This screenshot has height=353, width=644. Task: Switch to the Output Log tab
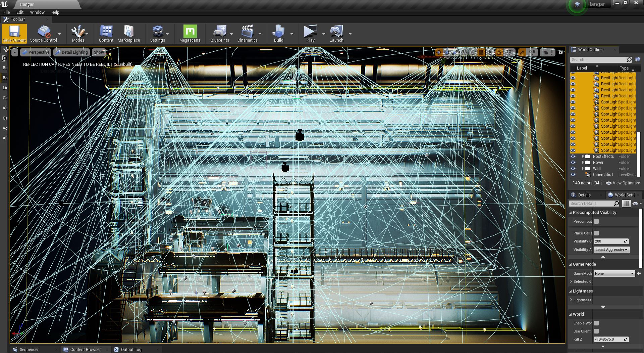pyautogui.click(x=131, y=349)
